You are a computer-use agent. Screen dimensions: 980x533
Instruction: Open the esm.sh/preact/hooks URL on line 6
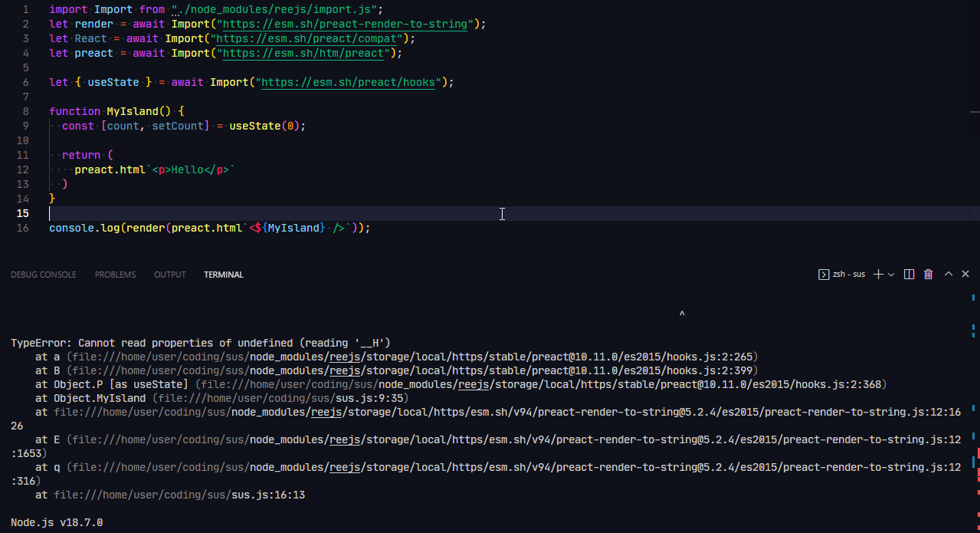tap(349, 82)
